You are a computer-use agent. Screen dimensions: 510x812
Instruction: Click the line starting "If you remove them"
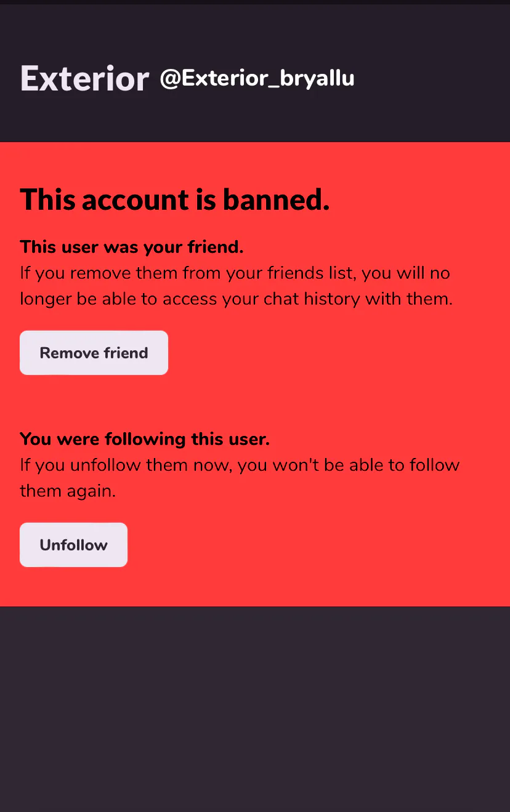coord(235,273)
